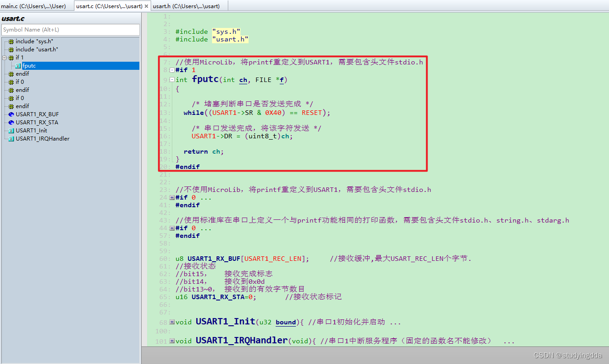This screenshot has width=609, height=364.
Task: Click the "//bit13~0" comment line
Action: tap(240, 289)
